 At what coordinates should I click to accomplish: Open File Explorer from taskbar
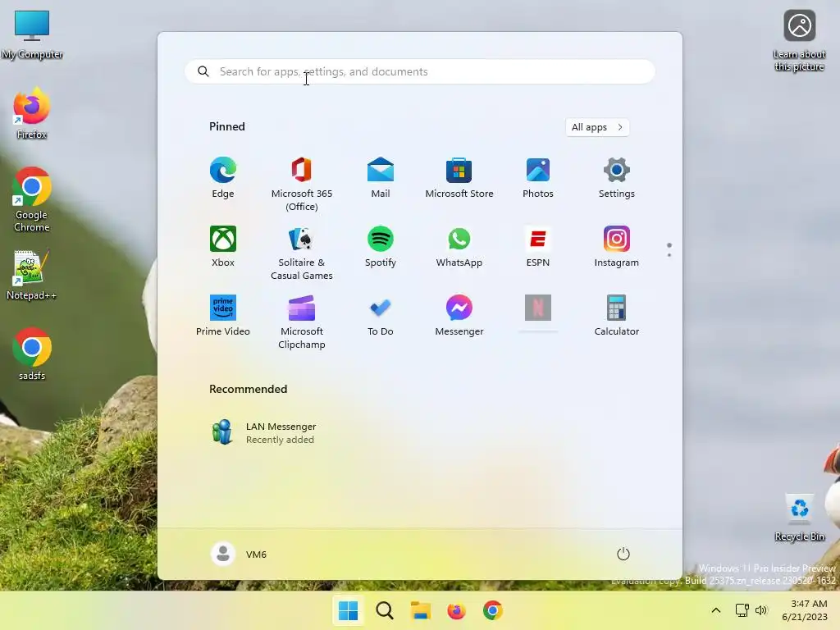[421, 610]
